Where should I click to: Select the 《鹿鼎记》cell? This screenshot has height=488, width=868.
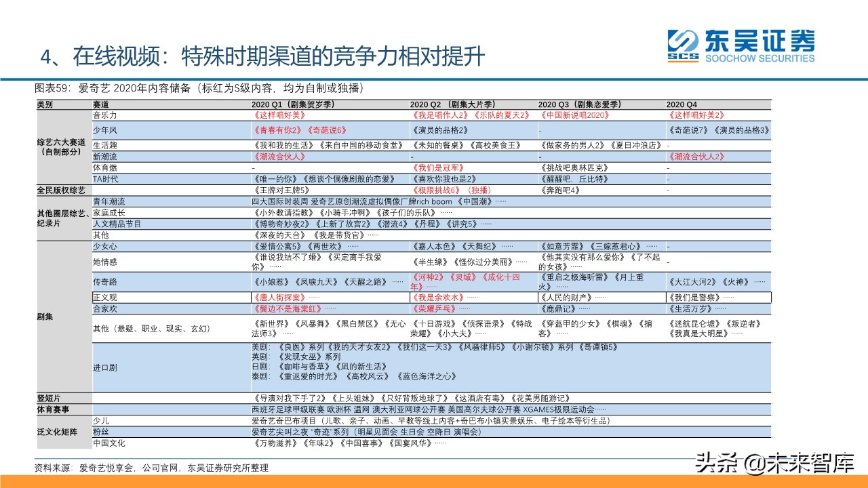coord(564,308)
